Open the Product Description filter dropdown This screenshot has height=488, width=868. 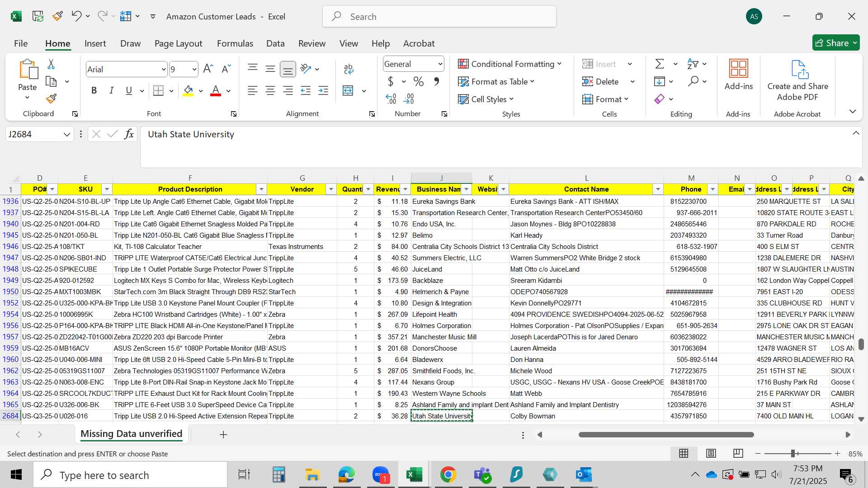coord(261,189)
